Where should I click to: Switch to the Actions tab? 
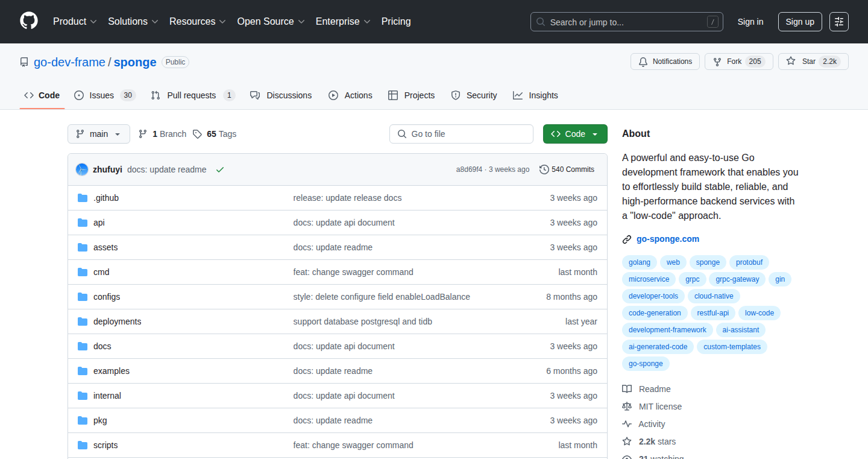(350, 95)
